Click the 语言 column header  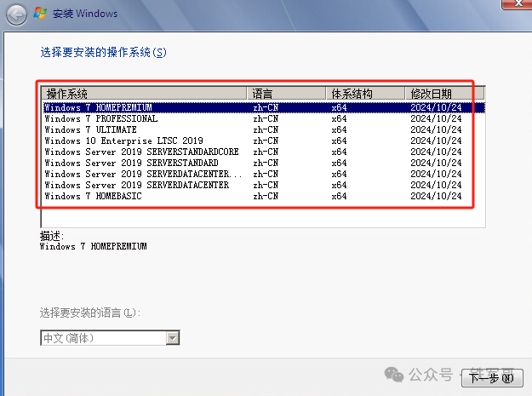click(x=286, y=94)
